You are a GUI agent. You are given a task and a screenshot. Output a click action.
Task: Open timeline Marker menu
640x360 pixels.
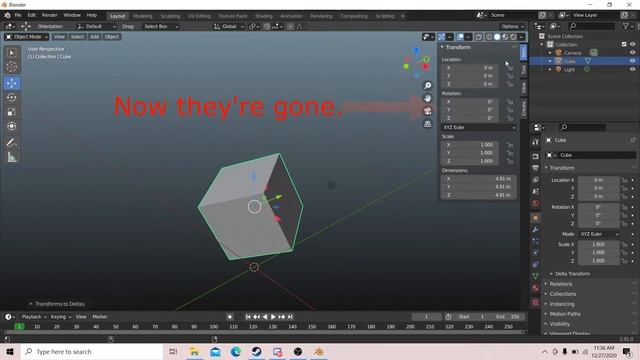(100, 317)
